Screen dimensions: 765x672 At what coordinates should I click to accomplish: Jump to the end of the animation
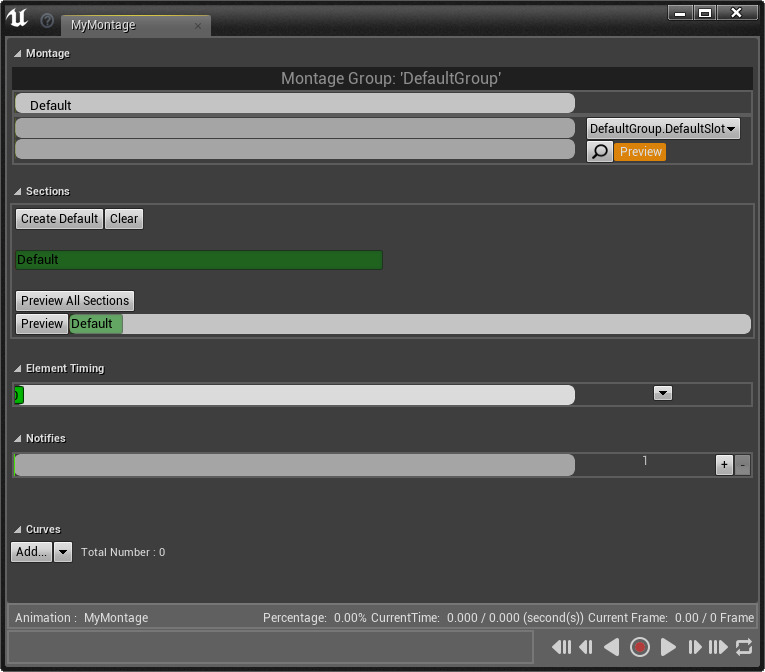(718, 647)
